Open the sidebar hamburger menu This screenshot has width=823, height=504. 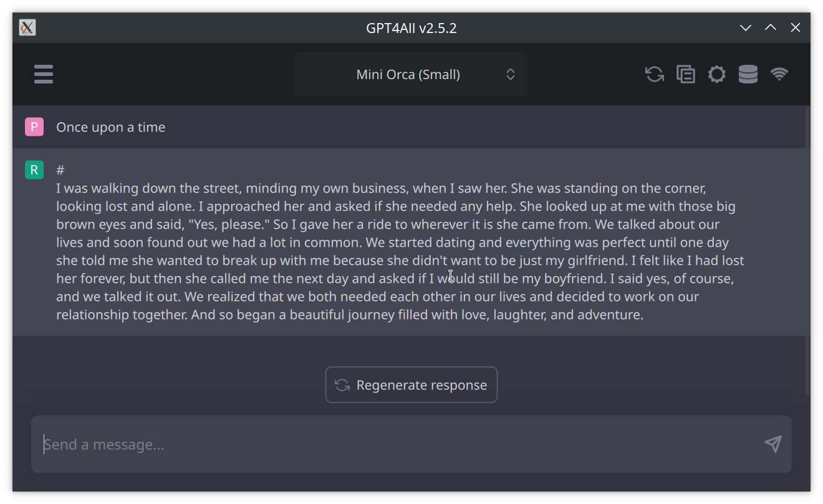pyautogui.click(x=44, y=74)
